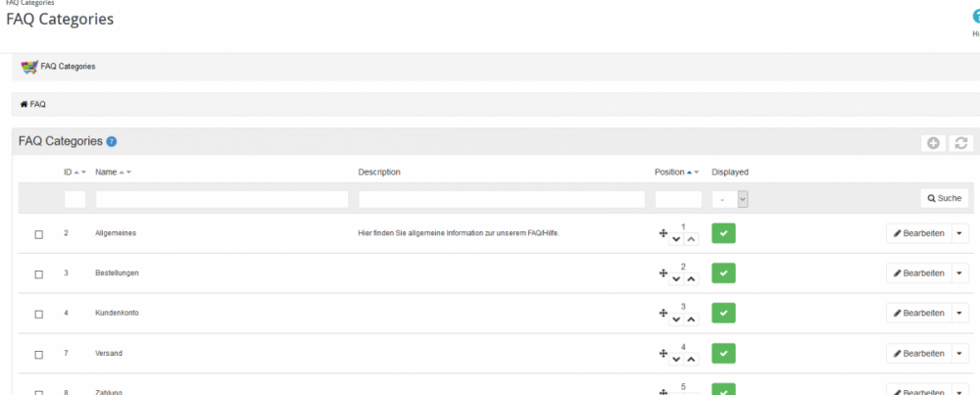Viewport: 980px width, 395px height.
Task: Open the action menu arrow for Versand
Action: click(959, 353)
